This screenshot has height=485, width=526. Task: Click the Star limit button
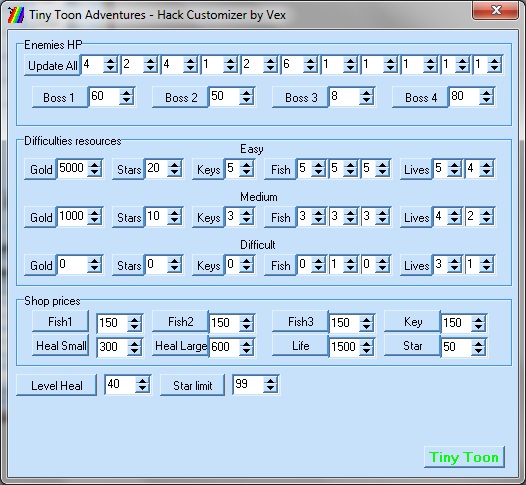tap(192, 385)
